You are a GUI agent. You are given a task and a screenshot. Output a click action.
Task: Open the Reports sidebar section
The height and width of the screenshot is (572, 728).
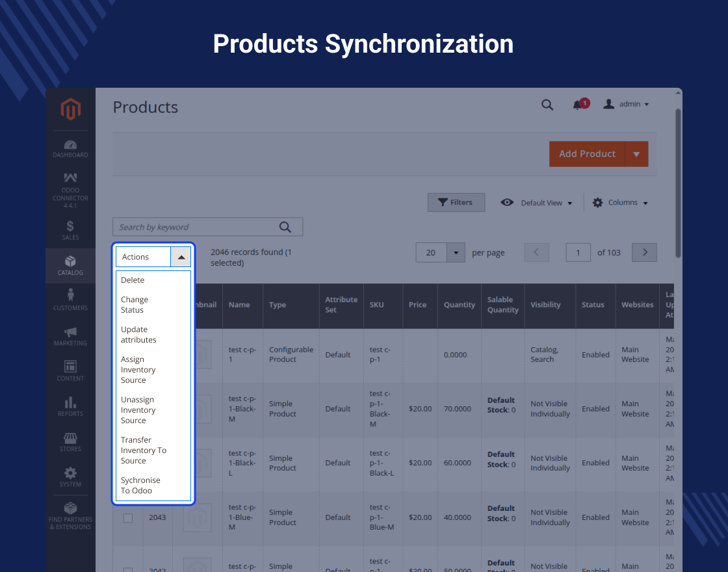(71, 406)
